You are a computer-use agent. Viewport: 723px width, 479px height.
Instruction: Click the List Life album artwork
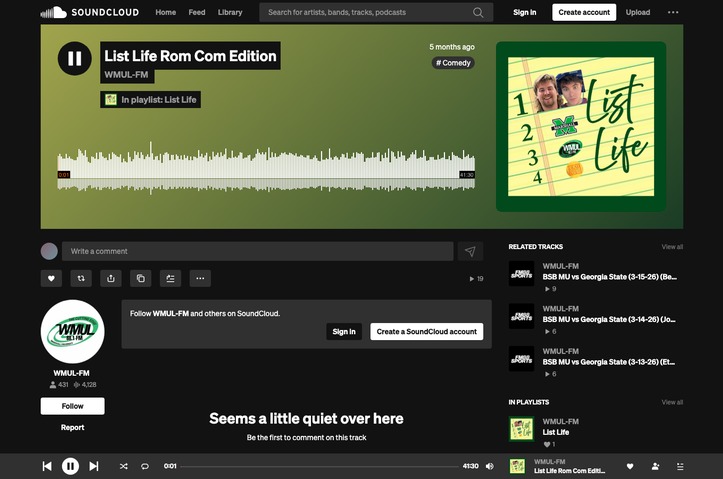tap(581, 127)
